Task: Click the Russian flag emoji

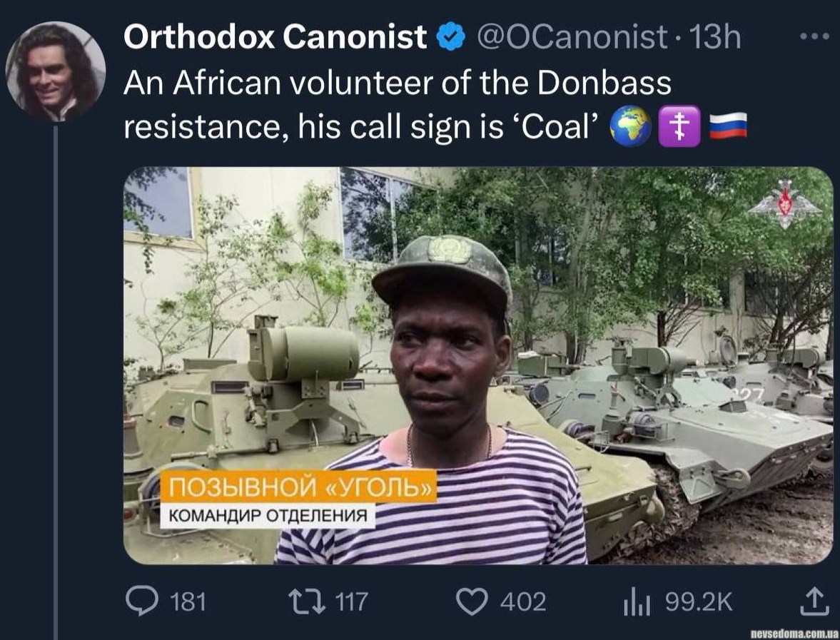Action: click(x=728, y=128)
